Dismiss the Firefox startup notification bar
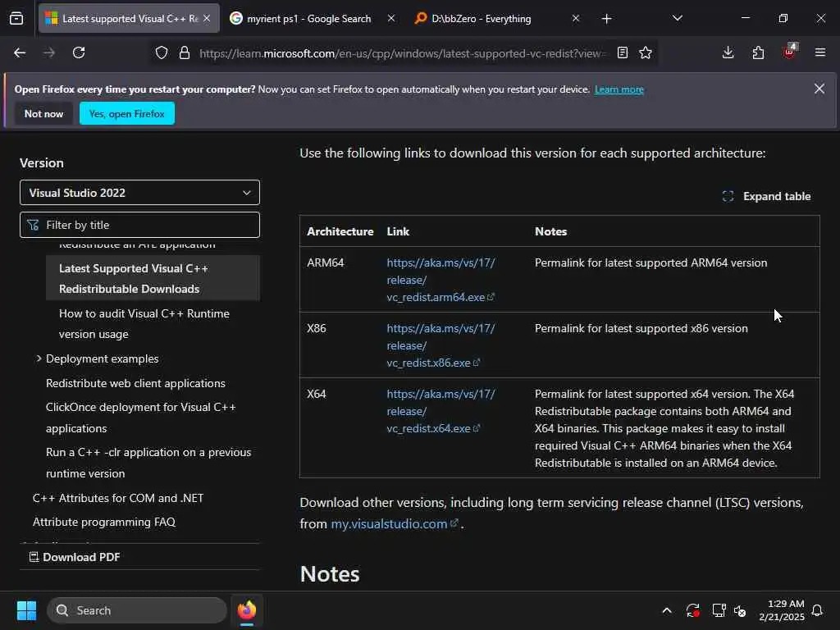840x630 pixels. click(819, 89)
